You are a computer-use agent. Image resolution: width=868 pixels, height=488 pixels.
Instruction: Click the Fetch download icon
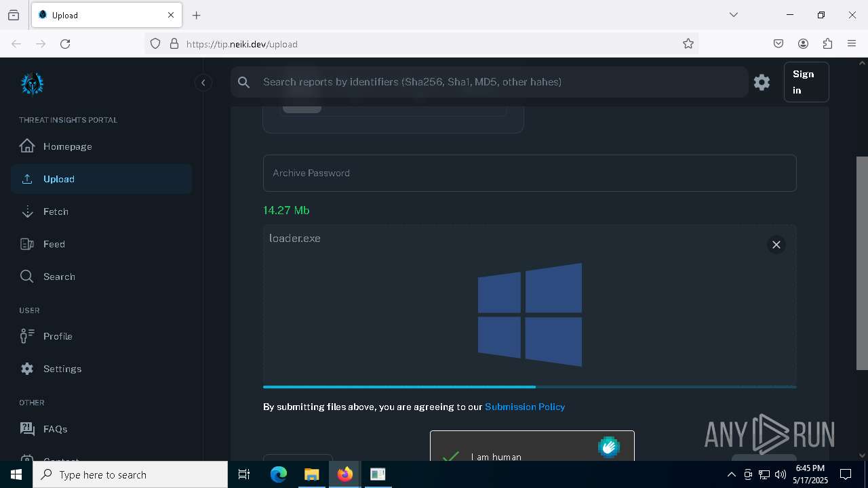coord(27,211)
